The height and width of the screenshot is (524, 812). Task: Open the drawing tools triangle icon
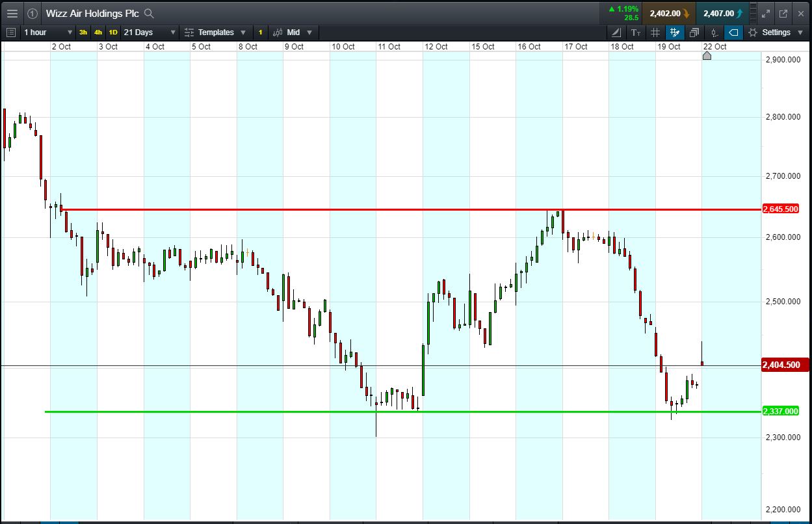[616, 33]
